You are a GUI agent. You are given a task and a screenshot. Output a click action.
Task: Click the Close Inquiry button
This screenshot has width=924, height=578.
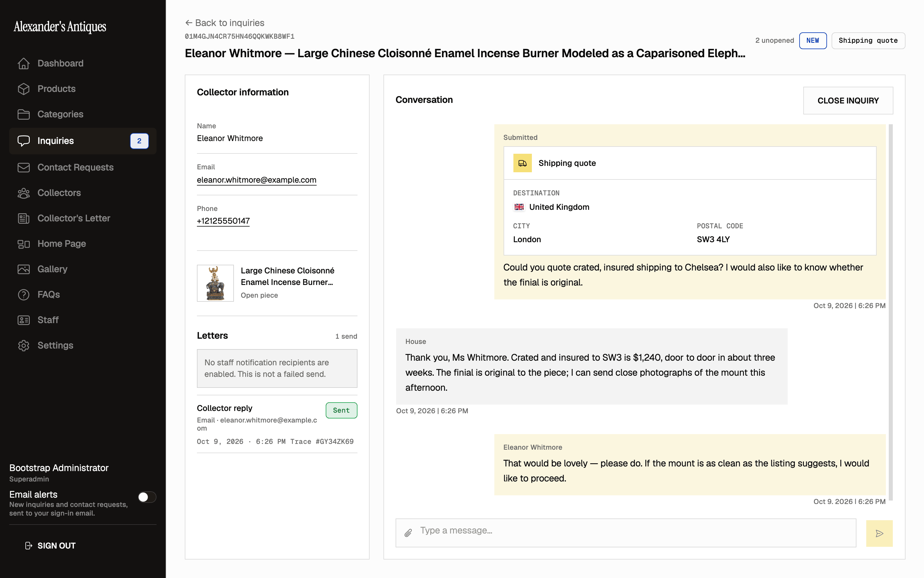[x=848, y=101]
